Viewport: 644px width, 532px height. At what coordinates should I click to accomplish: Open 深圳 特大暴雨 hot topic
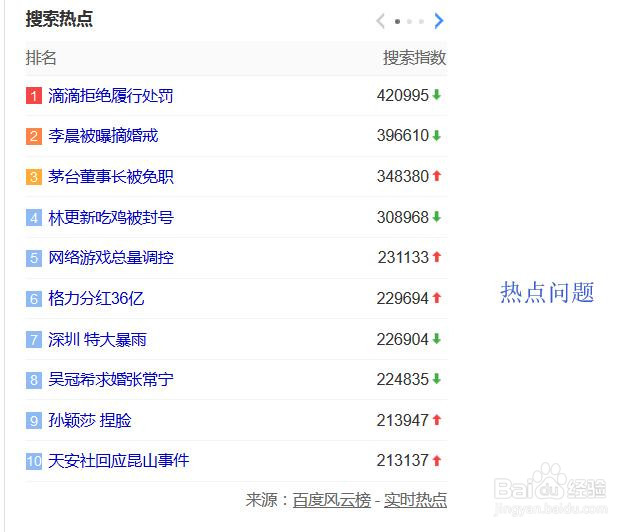pyautogui.click(x=97, y=339)
